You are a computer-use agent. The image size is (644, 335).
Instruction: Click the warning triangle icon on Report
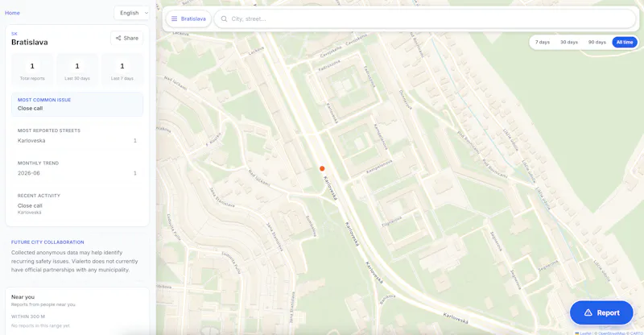tap(588, 312)
